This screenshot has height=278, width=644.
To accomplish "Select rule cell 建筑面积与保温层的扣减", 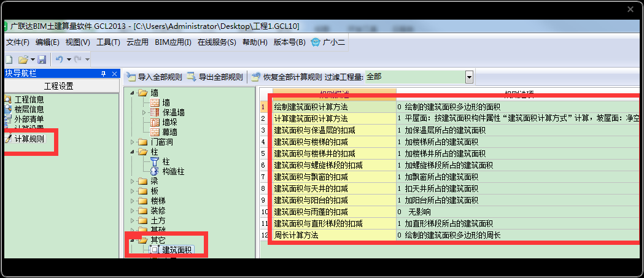I will click(x=335, y=131).
